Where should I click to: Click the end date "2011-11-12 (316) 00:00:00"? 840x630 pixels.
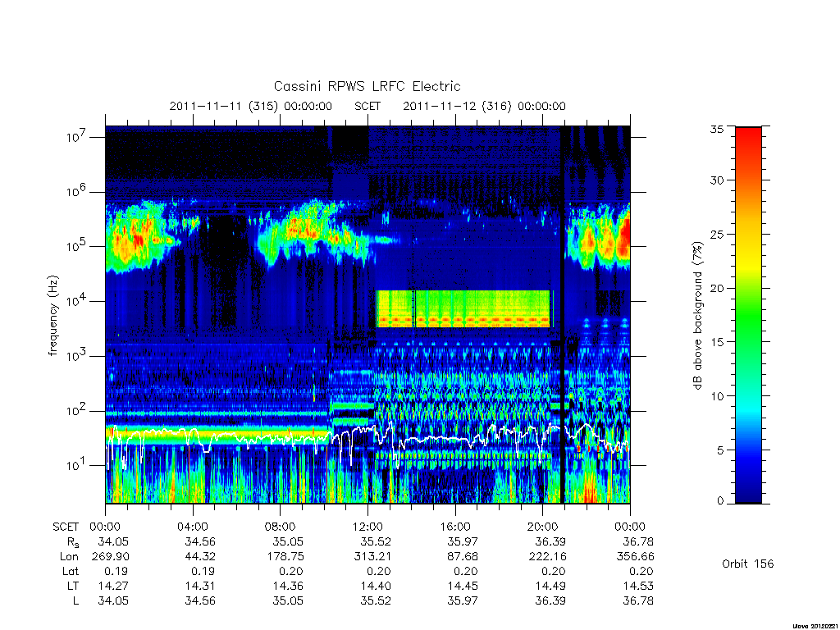pos(484,106)
